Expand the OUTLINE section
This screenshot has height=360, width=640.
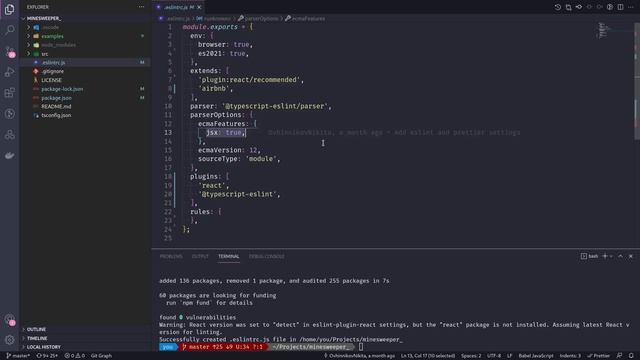pyautogui.click(x=36, y=329)
